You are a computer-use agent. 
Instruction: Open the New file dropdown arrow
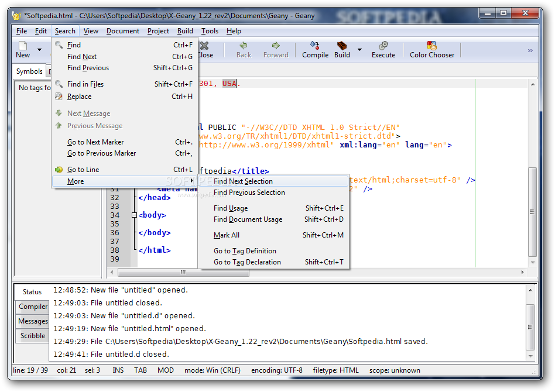tap(40, 50)
